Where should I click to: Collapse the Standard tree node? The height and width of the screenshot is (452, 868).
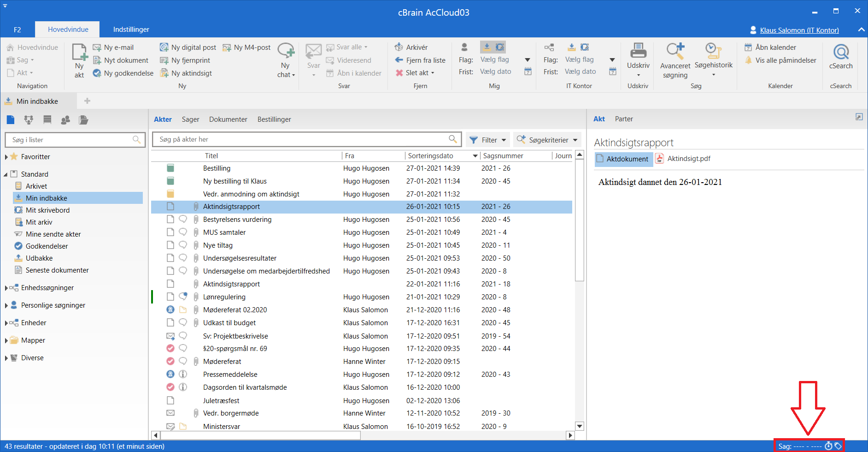(6, 174)
